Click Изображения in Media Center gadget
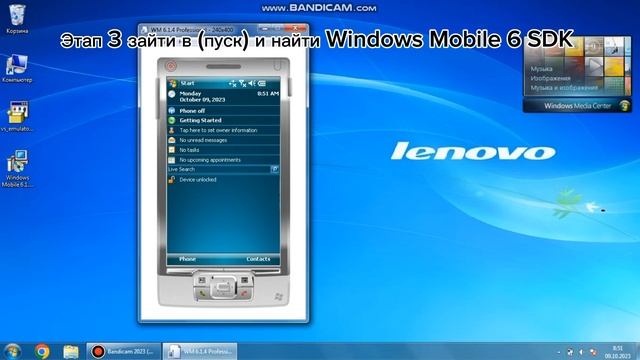This screenshot has width=640, height=360. coord(550,78)
